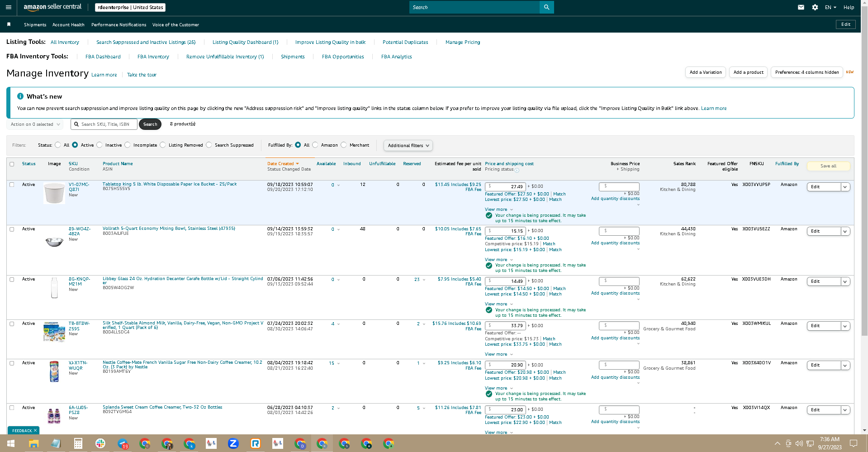Screen dimensions: 868x452
Task: Expand View more under Silk Almond Milk pricing
Action: pyautogui.click(x=499, y=354)
